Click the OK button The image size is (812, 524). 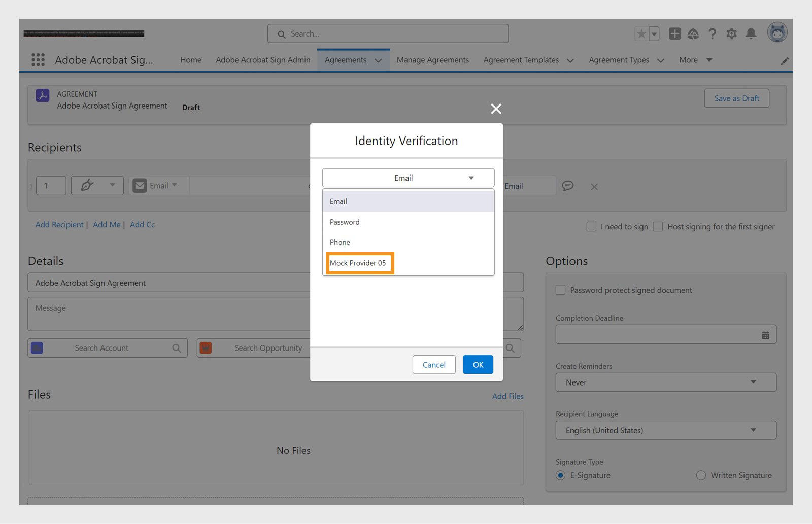(x=478, y=365)
